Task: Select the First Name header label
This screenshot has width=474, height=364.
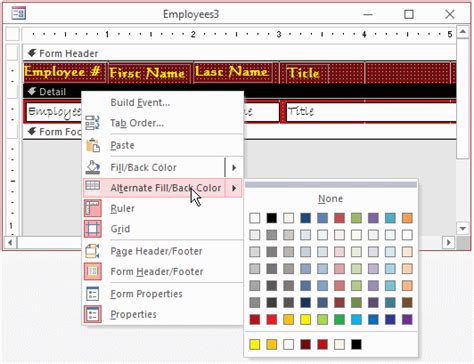Action: [x=149, y=72]
